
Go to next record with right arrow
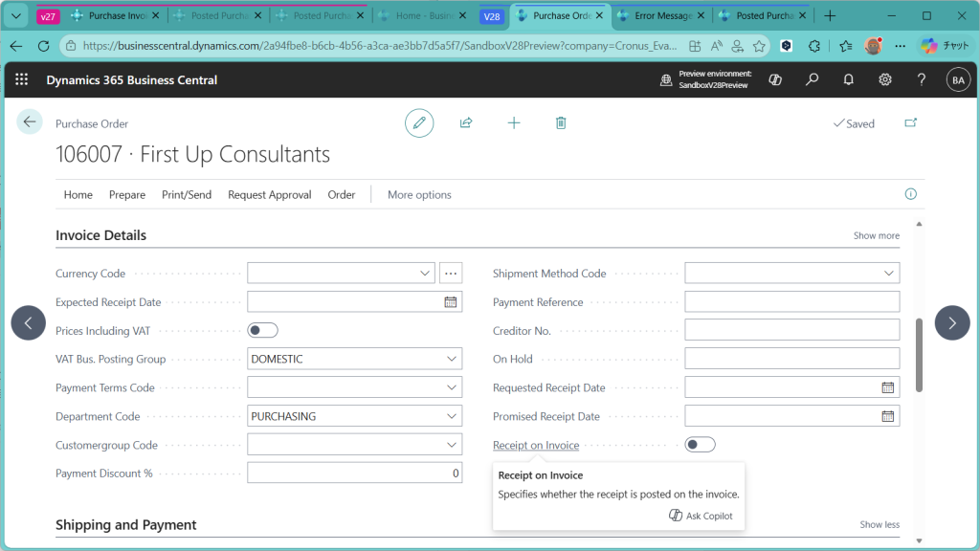(x=951, y=323)
